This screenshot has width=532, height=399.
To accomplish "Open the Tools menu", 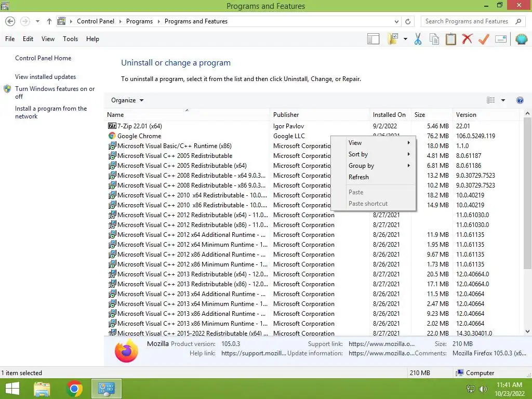I will (70, 39).
